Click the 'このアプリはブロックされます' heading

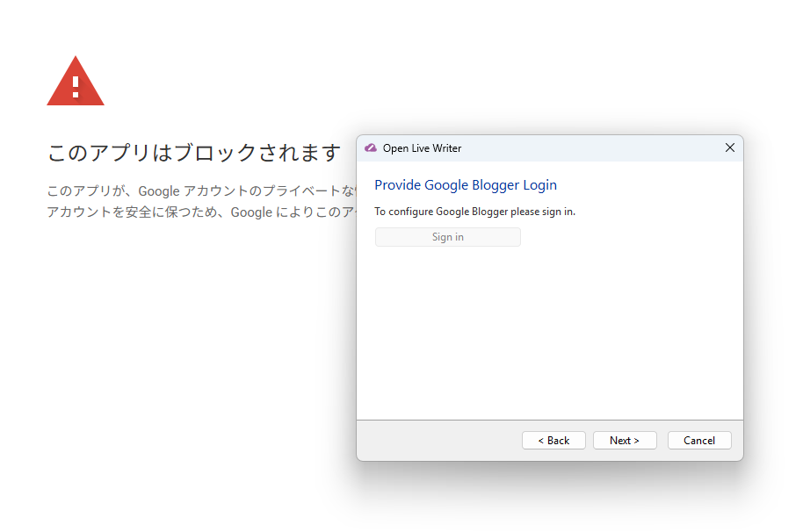(x=194, y=153)
